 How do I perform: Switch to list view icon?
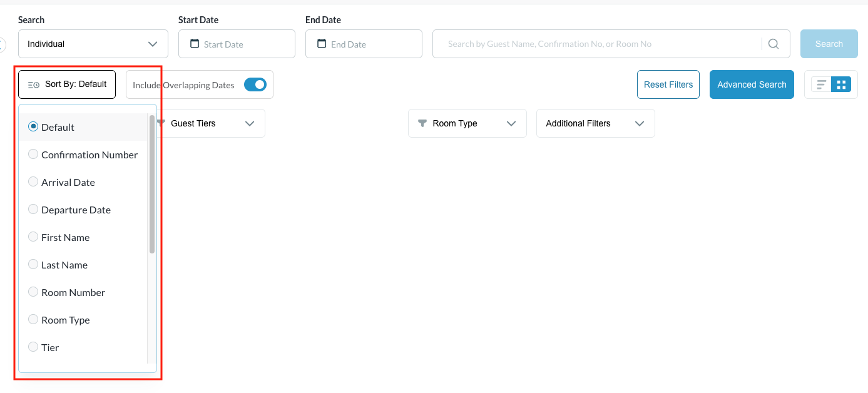[822, 84]
